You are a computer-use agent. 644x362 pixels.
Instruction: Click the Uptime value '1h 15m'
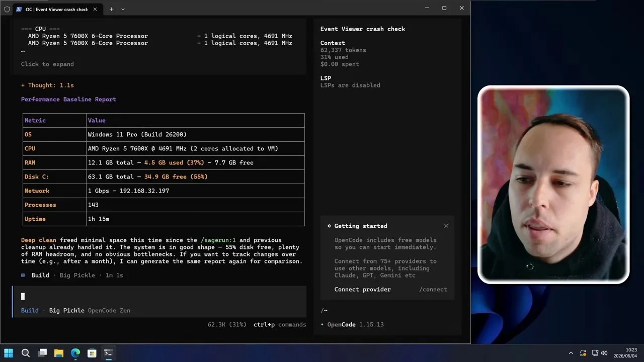99,219
